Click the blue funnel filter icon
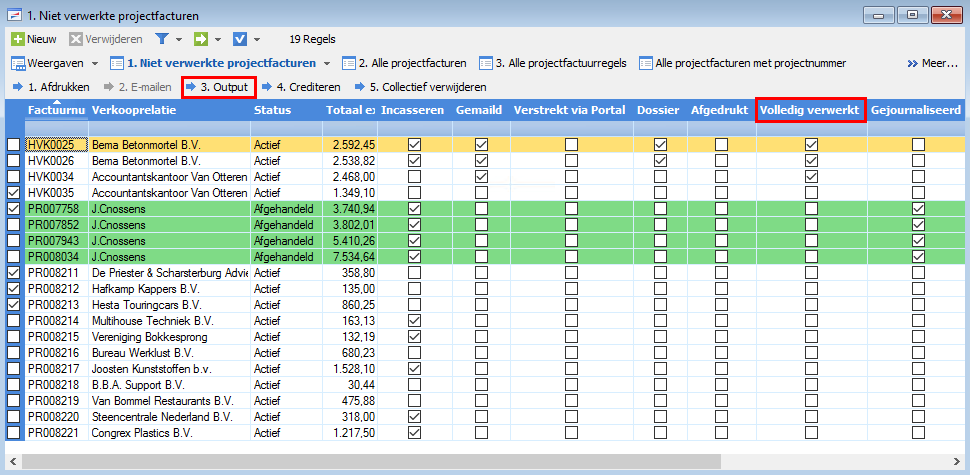The height and width of the screenshot is (475, 970). tap(161, 39)
